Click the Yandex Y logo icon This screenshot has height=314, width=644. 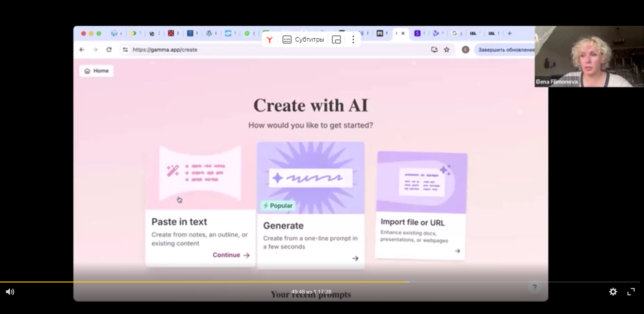click(270, 40)
